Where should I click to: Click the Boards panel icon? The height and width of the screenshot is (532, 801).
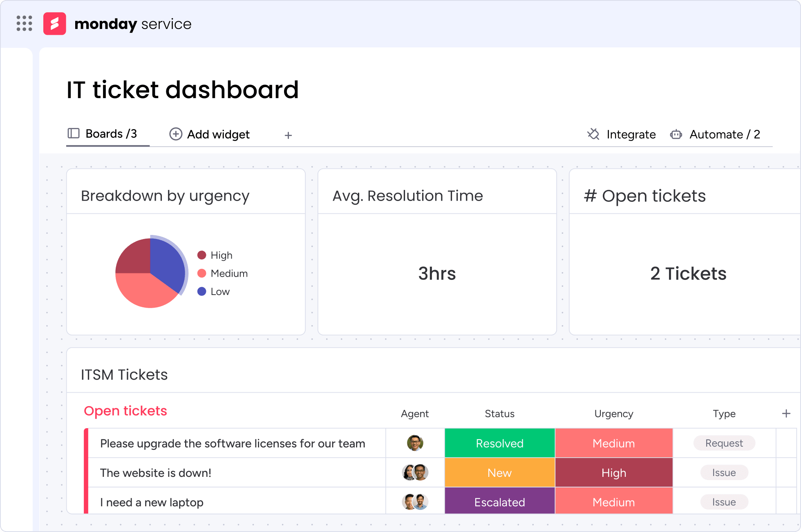point(74,134)
